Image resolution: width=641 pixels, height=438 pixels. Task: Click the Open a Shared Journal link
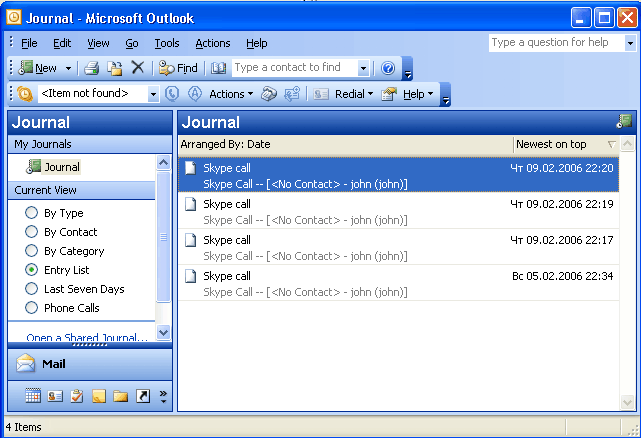[x=87, y=337]
